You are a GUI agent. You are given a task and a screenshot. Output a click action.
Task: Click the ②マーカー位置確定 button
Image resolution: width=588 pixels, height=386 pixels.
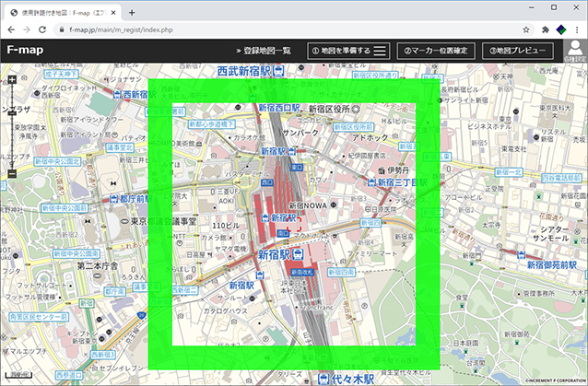point(436,51)
